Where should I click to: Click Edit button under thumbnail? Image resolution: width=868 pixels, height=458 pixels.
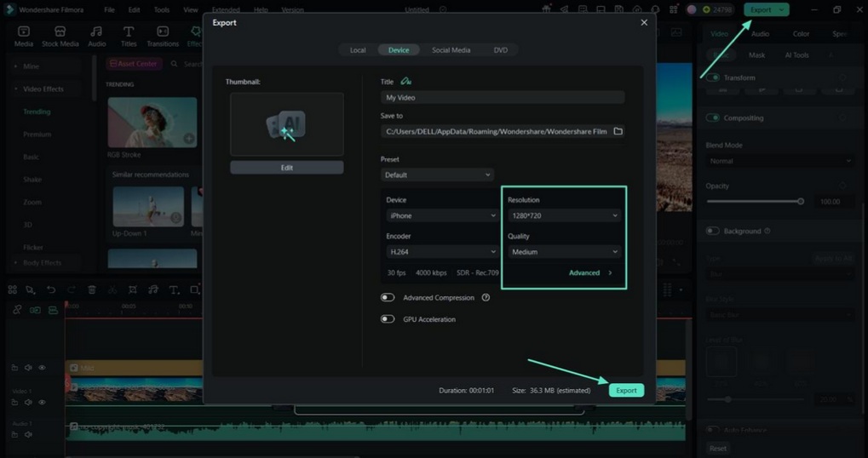point(287,168)
